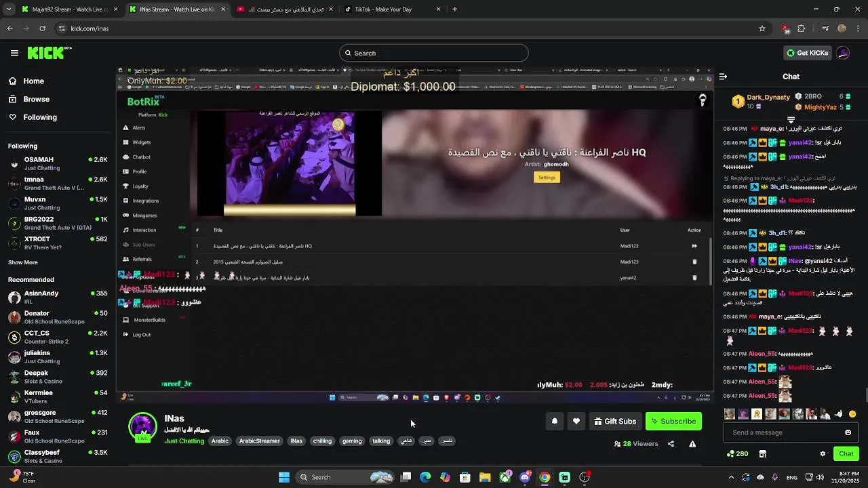The height and width of the screenshot is (488, 868).
Task: Open Classybeef recommended channel
Action: tap(57, 456)
